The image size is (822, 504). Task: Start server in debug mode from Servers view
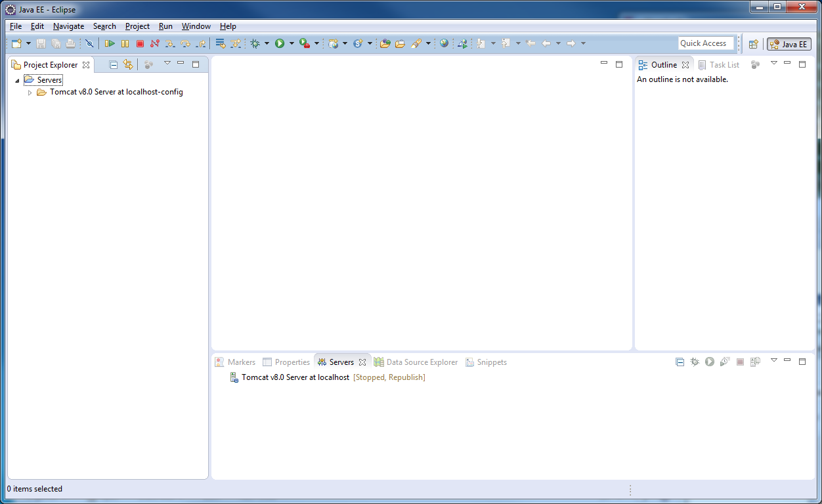pos(695,362)
